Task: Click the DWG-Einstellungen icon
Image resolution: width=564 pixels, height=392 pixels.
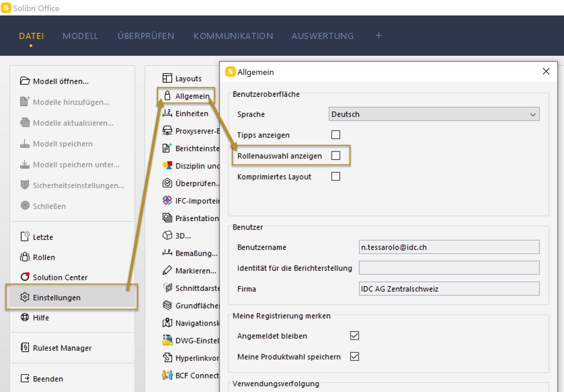Action: [167, 340]
